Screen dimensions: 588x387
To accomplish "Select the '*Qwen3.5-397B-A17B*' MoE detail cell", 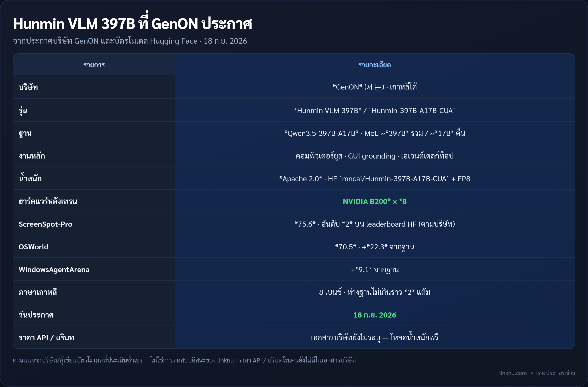I will [x=375, y=133].
